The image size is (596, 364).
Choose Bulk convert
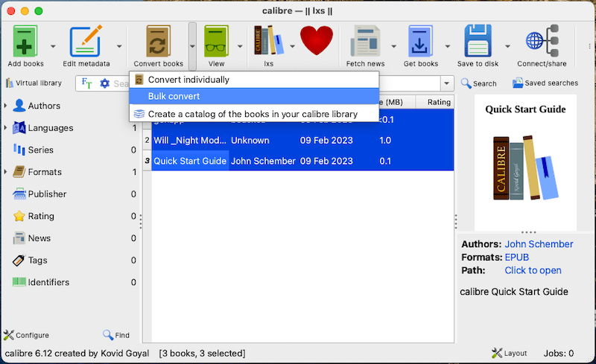(254, 97)
